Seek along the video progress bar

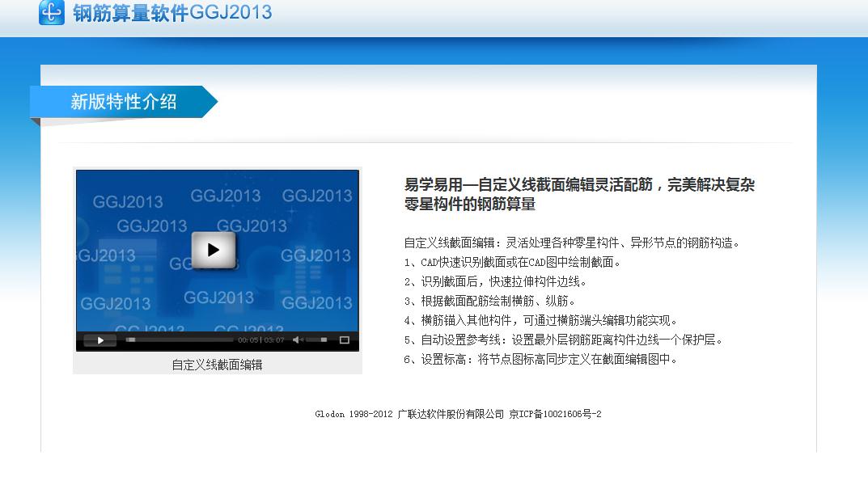[x=179, y=340]
